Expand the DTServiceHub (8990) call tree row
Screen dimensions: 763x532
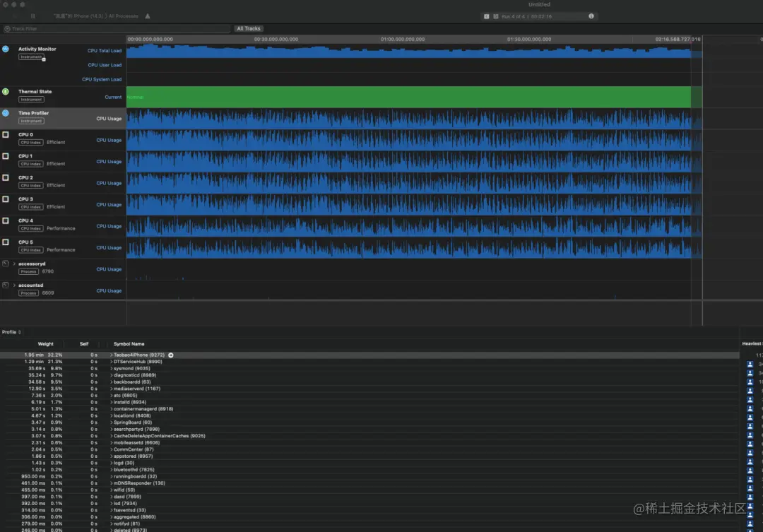(112, 362)
